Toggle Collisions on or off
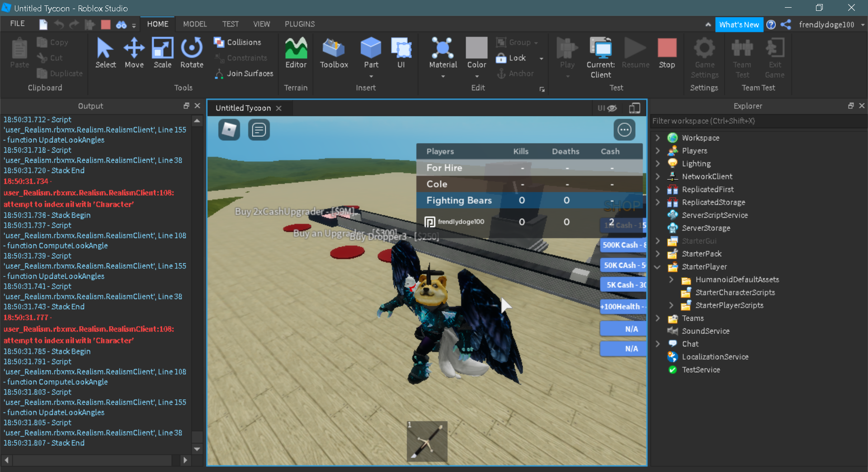The height and width of the screenshot is (472, 868). 240,42
